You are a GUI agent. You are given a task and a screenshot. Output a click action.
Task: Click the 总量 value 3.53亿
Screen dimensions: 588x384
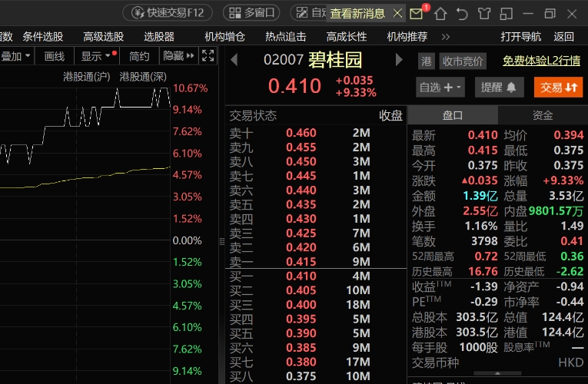tap(566, 196)
